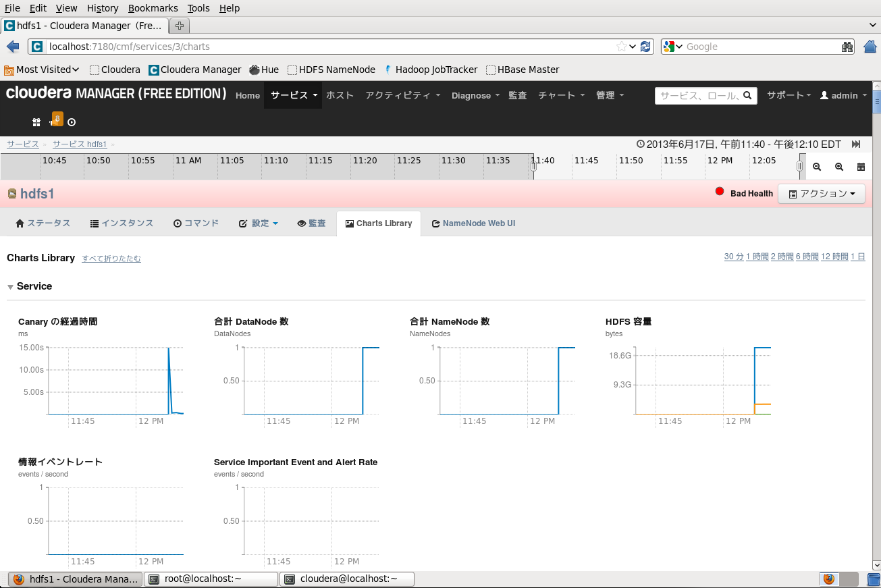Reload the page with the refresh icon
This screenshot has width=881, height=588.
click(x=646, y=47)
